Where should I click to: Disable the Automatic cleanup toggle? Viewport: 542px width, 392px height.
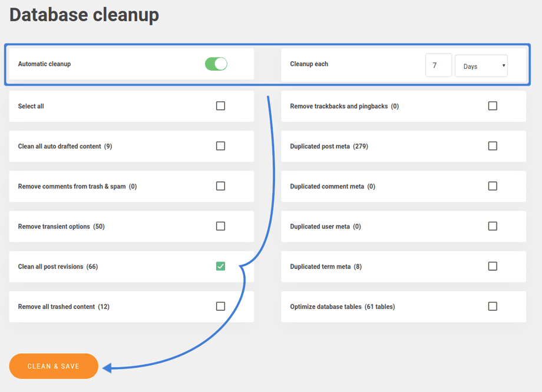tap(216, 64)
